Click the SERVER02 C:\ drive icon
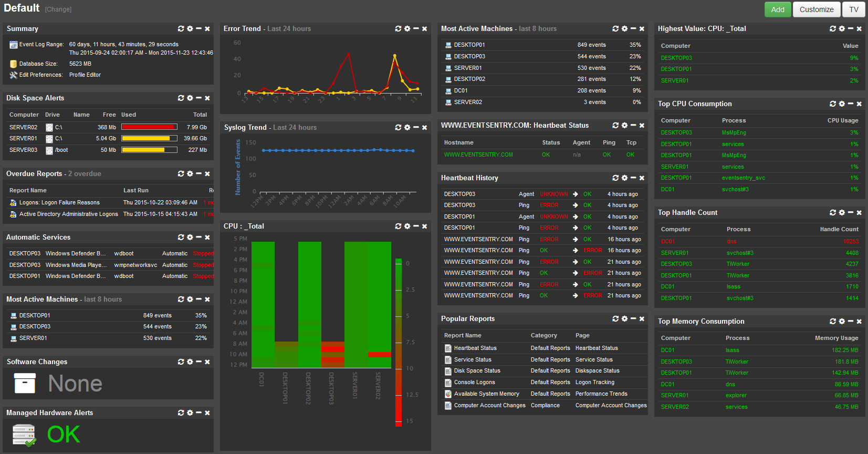The image size is (868, 454). coord(49,128)
